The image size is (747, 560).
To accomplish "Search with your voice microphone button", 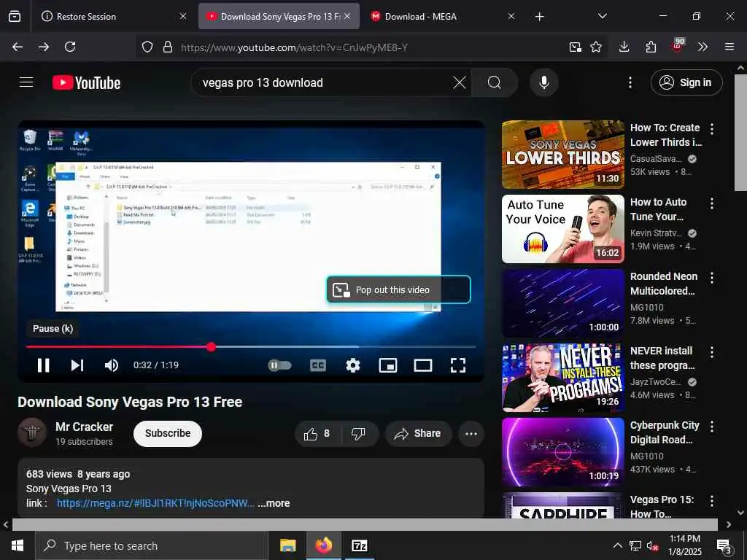I will (x=543, y=82).
